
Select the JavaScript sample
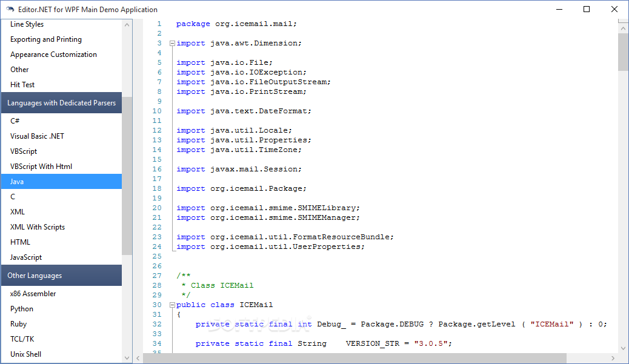61,257
